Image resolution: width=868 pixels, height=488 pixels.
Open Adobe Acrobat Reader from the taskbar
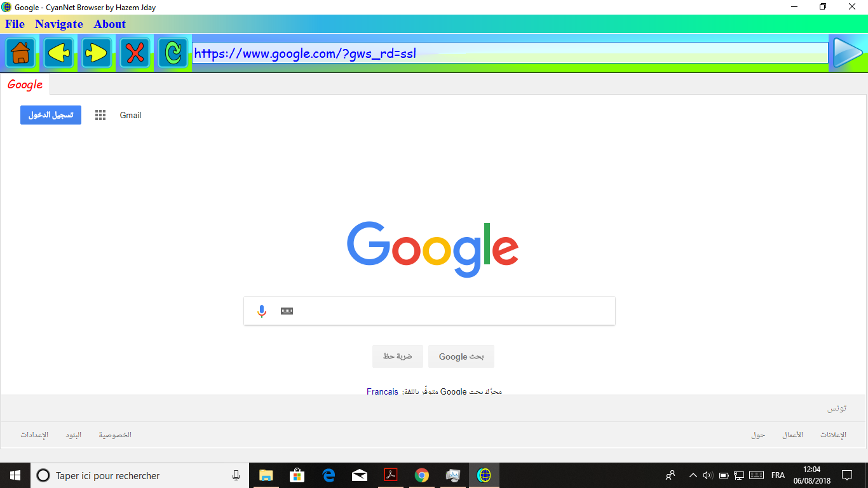(x=390, y=475)
